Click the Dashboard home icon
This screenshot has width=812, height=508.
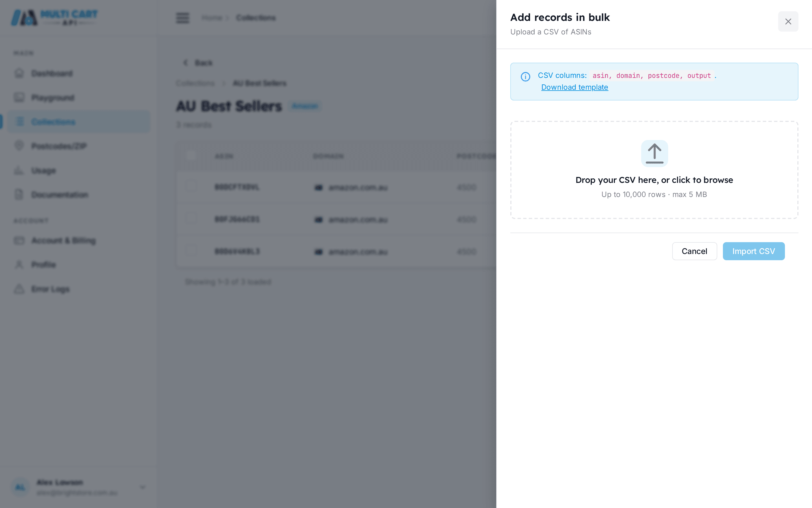tap(19, 73)
